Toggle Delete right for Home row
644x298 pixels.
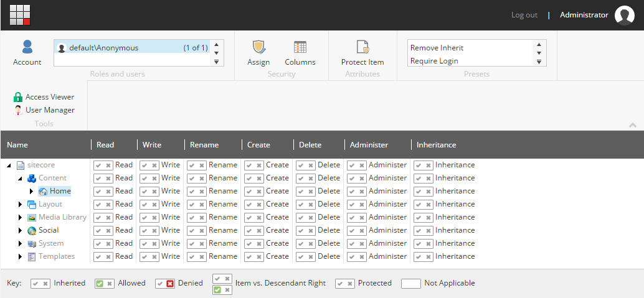(306, 191)
